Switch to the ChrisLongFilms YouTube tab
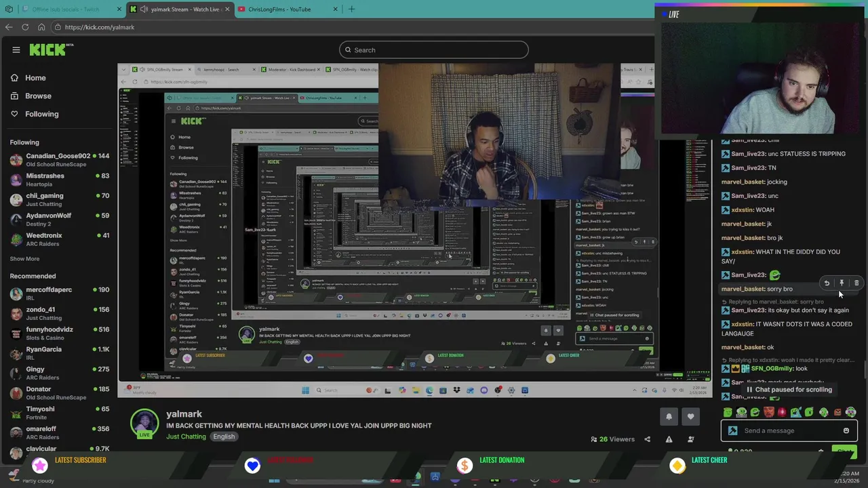868x488 pixels. click(x=288, y=9)
